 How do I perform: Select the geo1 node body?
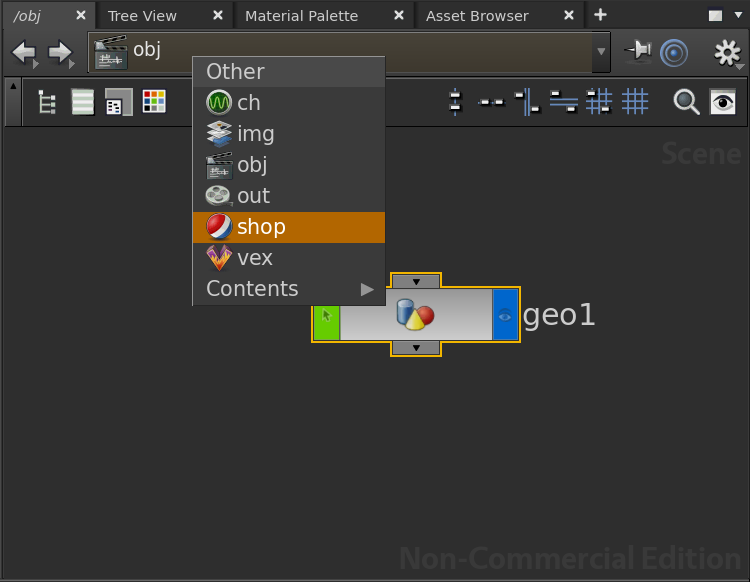point(415,315)
